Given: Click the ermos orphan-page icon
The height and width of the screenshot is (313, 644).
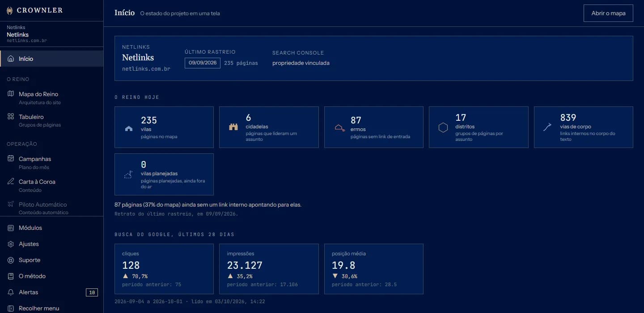Looking at the screenshot, I should click(x=339, y=127).
